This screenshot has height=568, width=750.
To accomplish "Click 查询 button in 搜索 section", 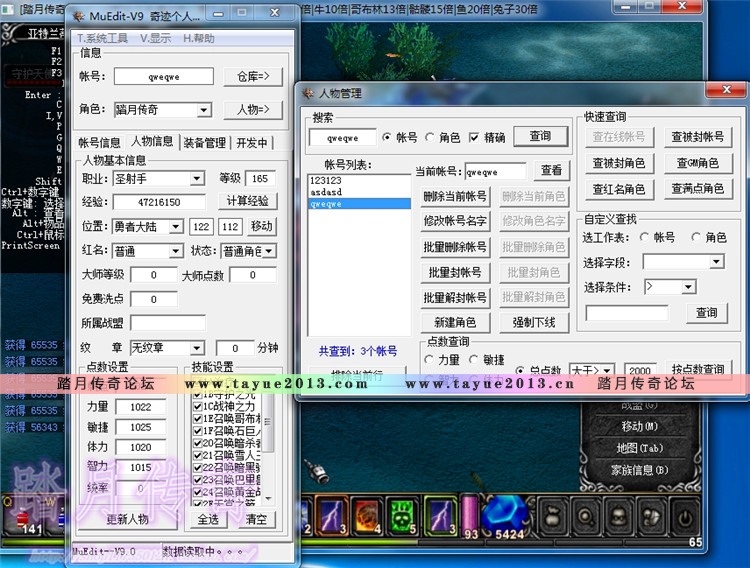I will 540,136.
